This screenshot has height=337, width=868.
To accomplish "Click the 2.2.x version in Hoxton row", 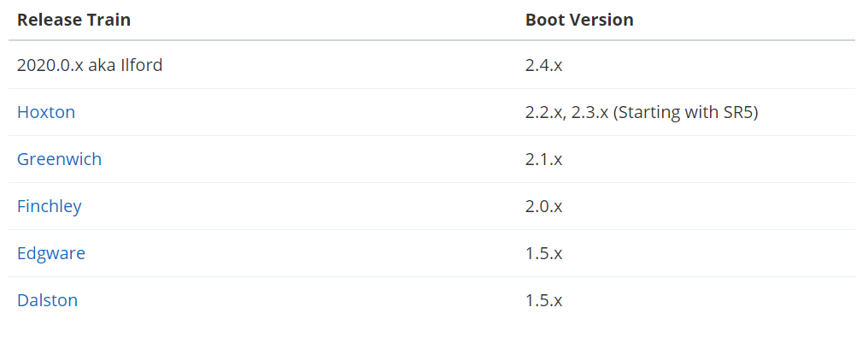I will [x=545, y=113].
